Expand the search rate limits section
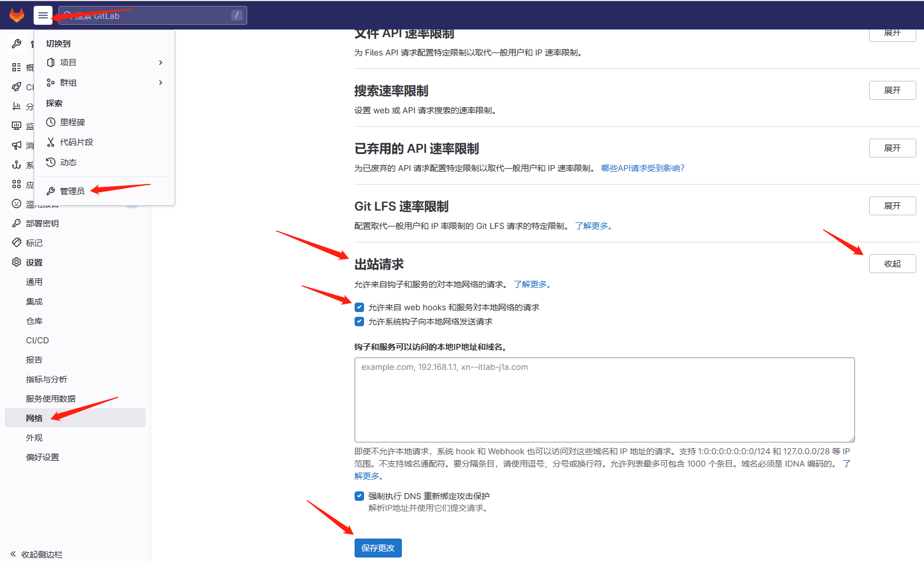Viewport: 924px width, 561px height. [x=892, y=90]
